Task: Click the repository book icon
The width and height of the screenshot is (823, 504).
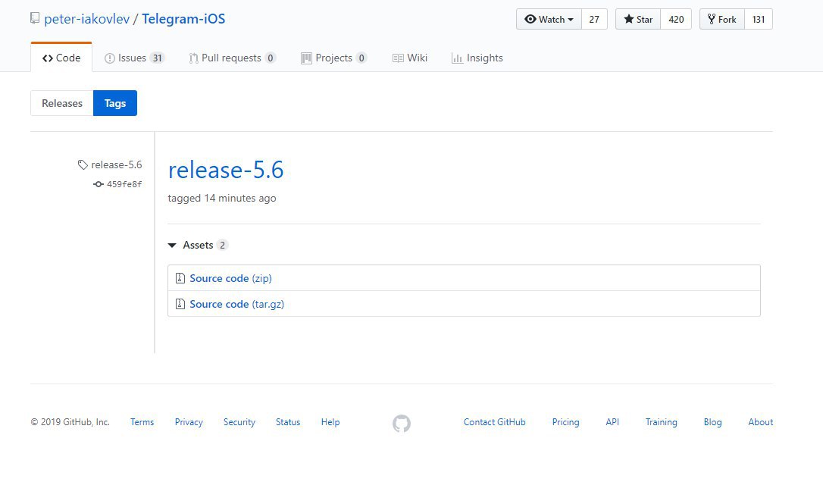Action: click(x=35, y=18)
